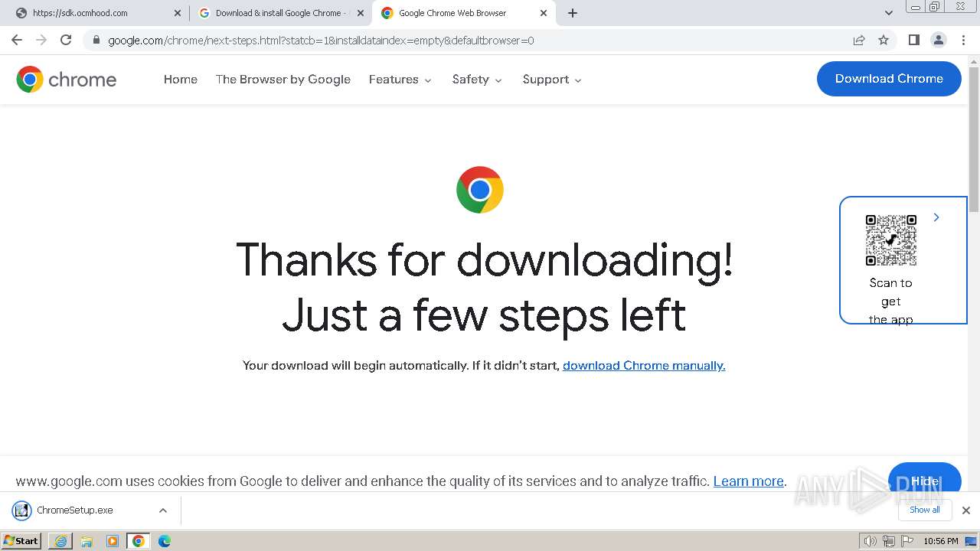Click the Chrome logo in site header
Image resolution: width=980 pixels, height=551 pixels.
[67, 79]
